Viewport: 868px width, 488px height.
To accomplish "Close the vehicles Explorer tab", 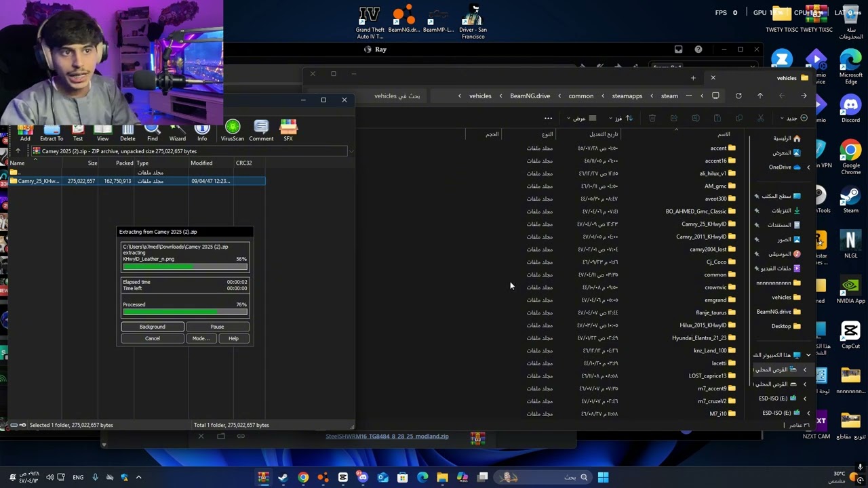I will point(713,78).
